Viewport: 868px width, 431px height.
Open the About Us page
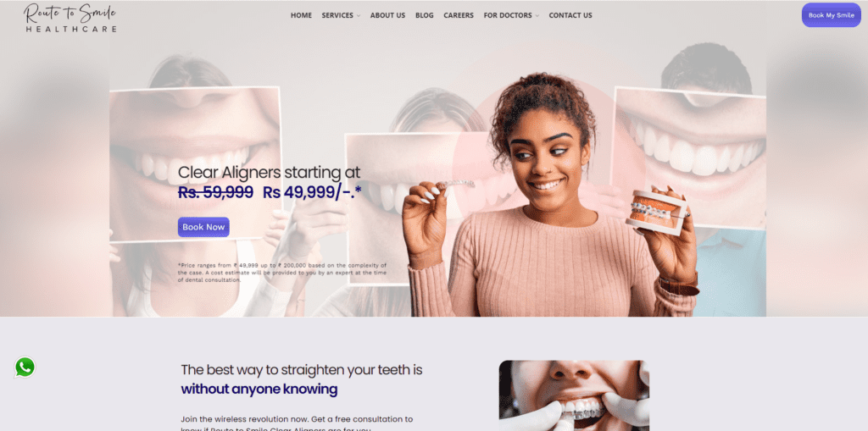point(387,15)
